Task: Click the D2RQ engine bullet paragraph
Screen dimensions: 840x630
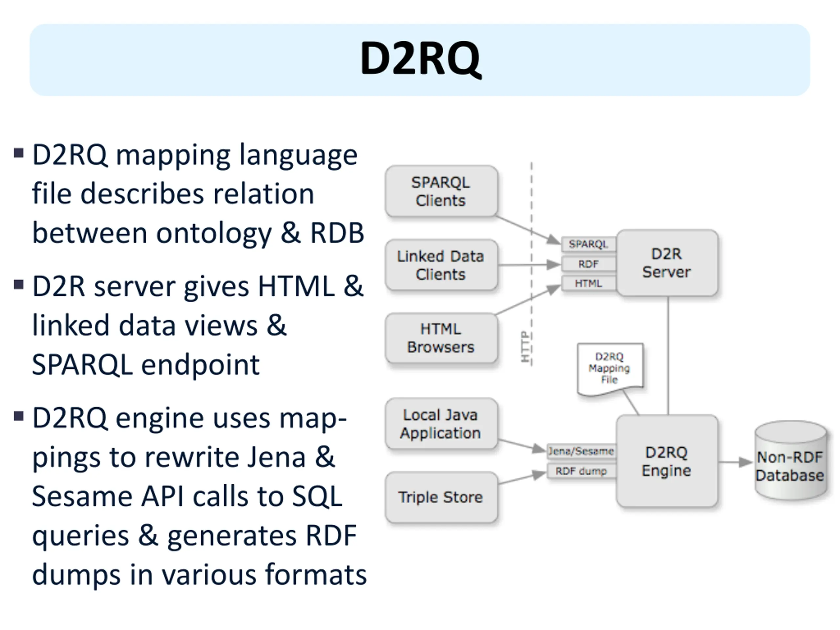Action: click(198, 496)
